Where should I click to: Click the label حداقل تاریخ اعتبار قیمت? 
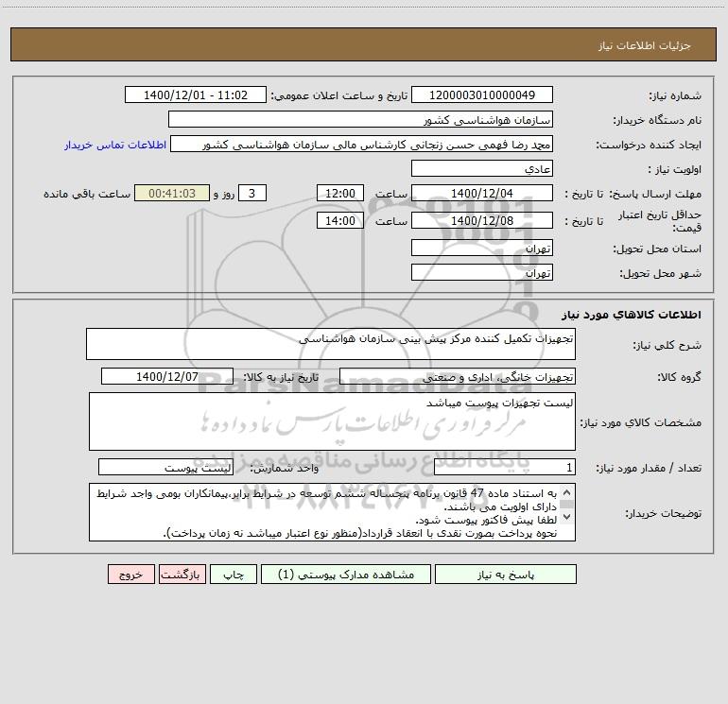pyautogui.click(x=660, y=221)
